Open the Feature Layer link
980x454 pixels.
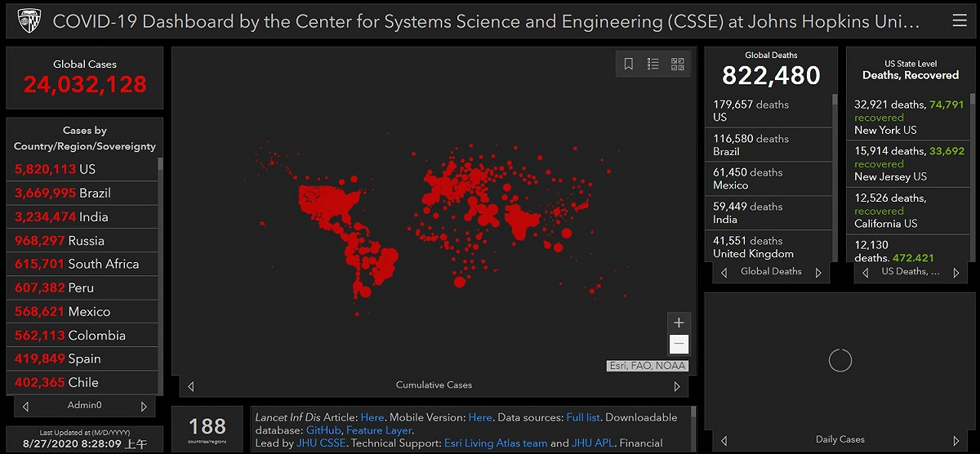[379, 430]
